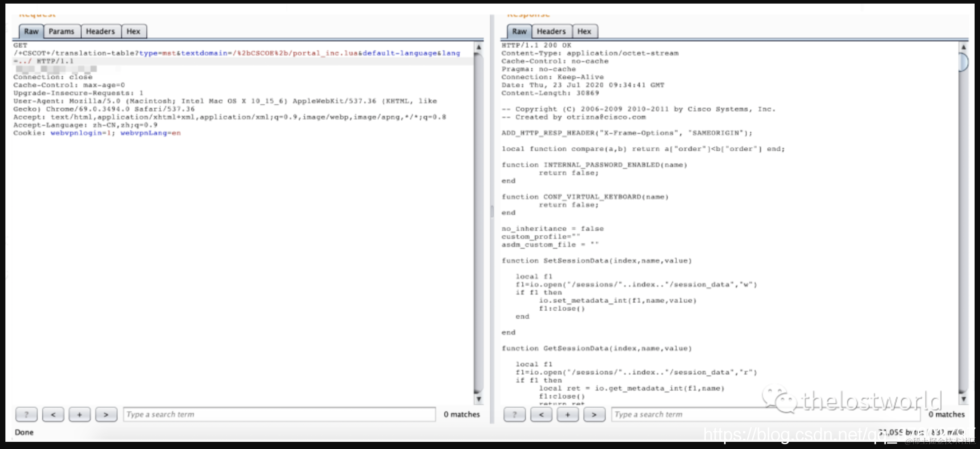Click the Response panel scrollbar thumb
980x449 pixels.
coord(963,62)
